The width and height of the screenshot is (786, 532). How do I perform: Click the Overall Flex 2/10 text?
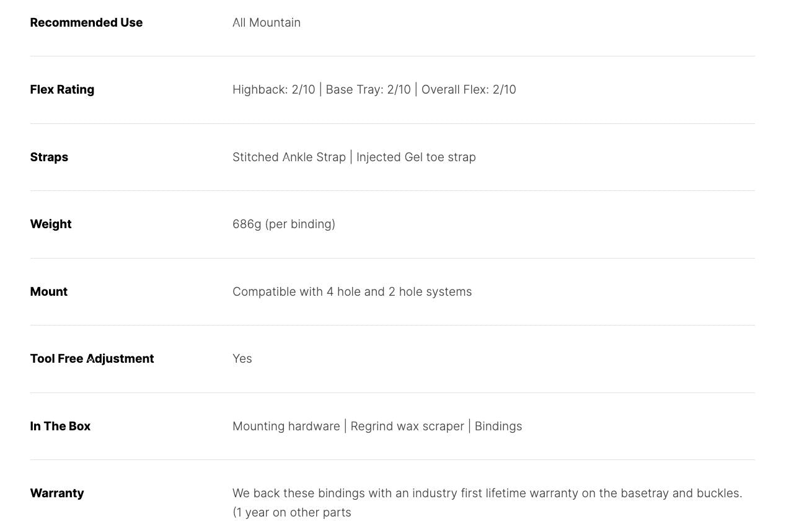pos(469,89)
